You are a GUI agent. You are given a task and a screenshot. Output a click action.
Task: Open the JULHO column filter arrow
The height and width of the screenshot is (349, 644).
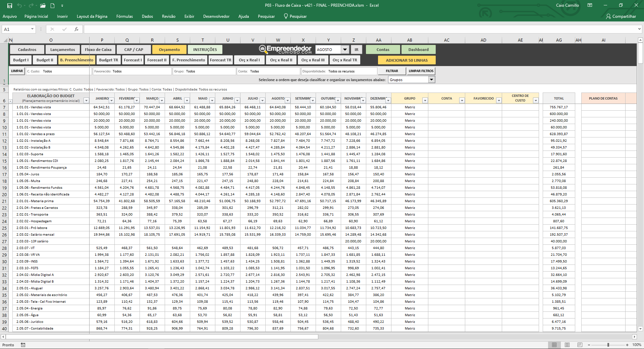point(263,100)
